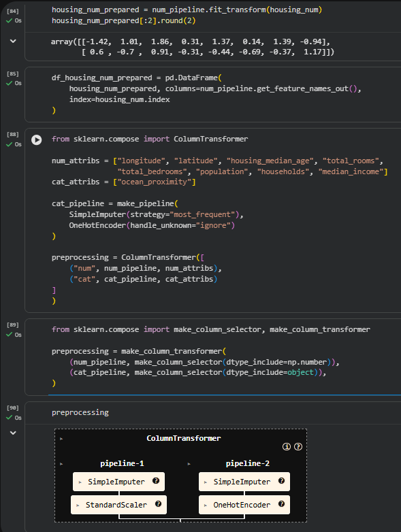Screen dimensions: 401x532
Task: Click the ("cat", cat_pipeline, cat_attribs) tuple
Action: pyautogui.click(x=143, y=279)
